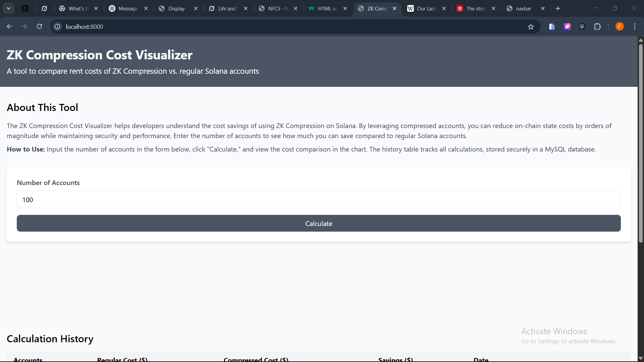Click the ZK Compression Cost Visualizer title

point(100,55)
